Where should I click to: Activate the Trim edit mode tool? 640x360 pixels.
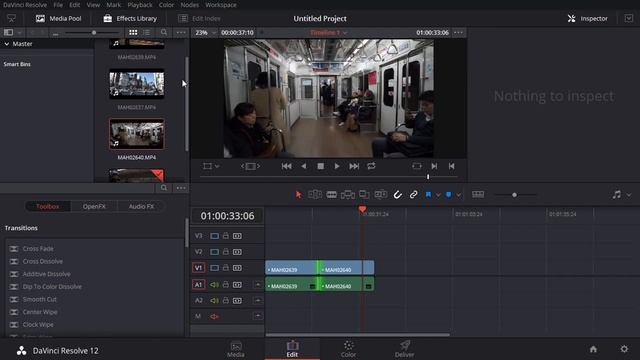click(x=315, y=195)
